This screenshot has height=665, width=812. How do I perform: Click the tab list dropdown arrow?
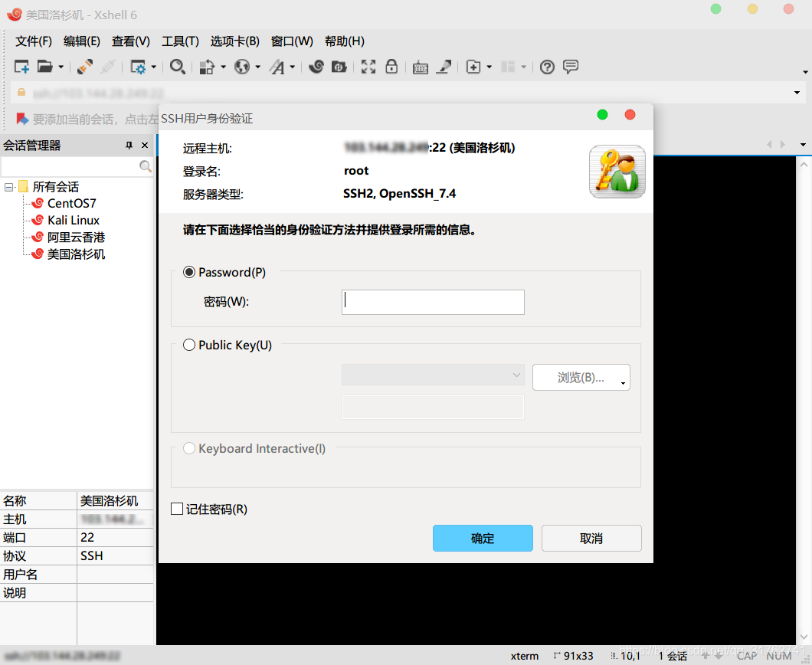click(804, 145)
